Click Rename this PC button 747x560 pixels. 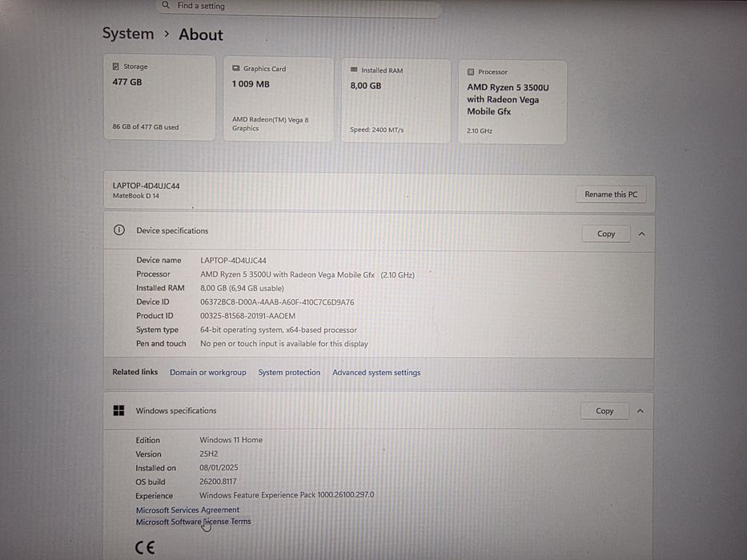coord(611,194)
